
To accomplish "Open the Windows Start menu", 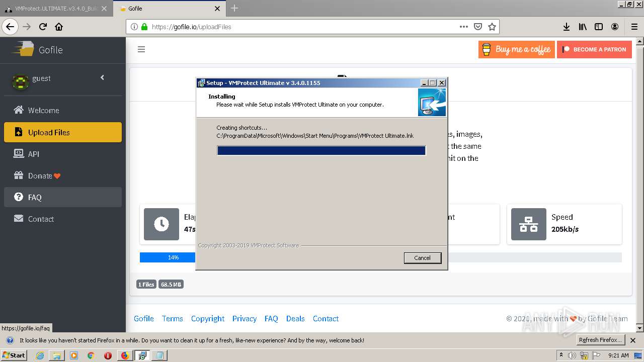I will [x=14, y=355].
